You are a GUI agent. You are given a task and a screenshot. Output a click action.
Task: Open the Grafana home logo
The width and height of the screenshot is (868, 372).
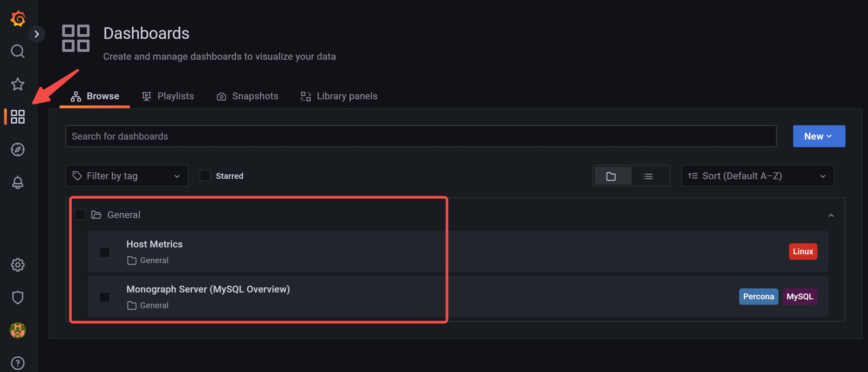(18, 18)
